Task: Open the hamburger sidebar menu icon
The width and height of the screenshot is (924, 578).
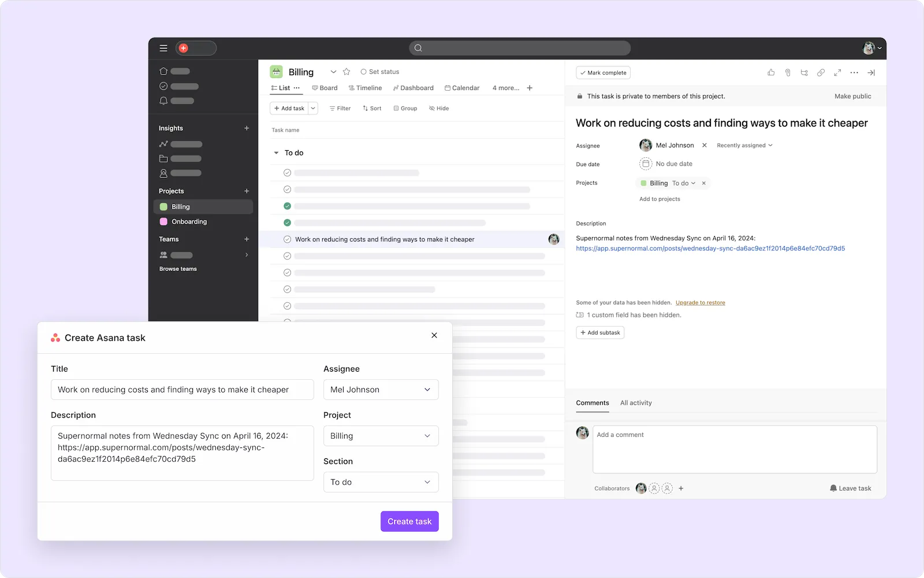Action: pos(163,49)
